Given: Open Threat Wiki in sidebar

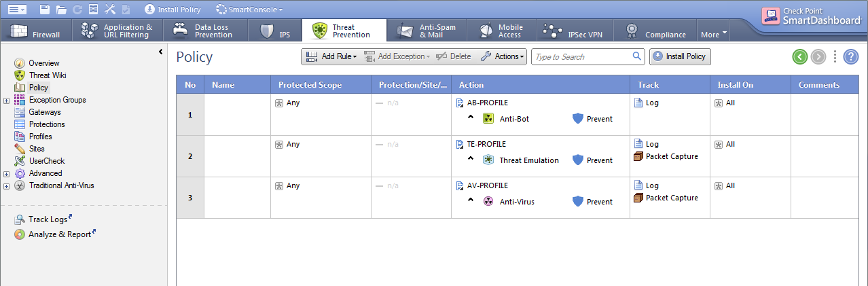Looking at the screenshot, I should (x=47, y=75).
